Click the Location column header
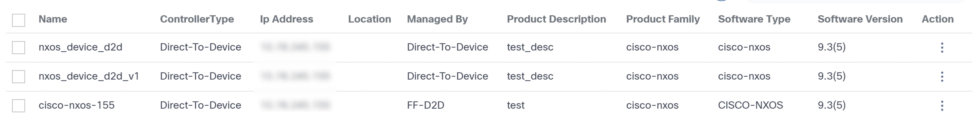The width and height of the screenshot is (980, 117). tap(369, 19)
